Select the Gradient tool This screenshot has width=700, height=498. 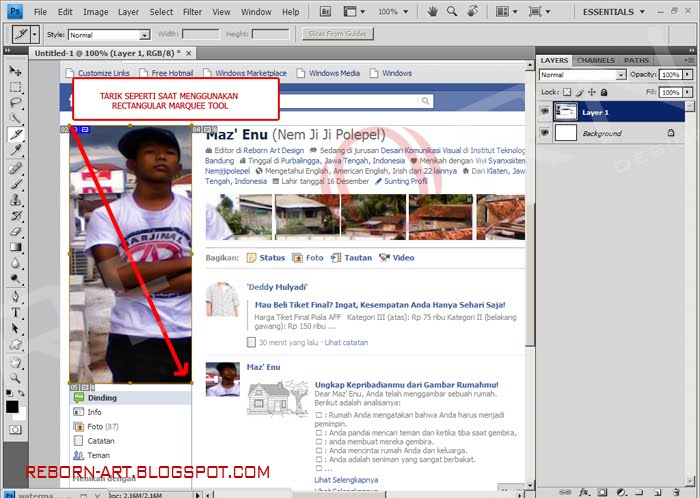click(15, 247)
